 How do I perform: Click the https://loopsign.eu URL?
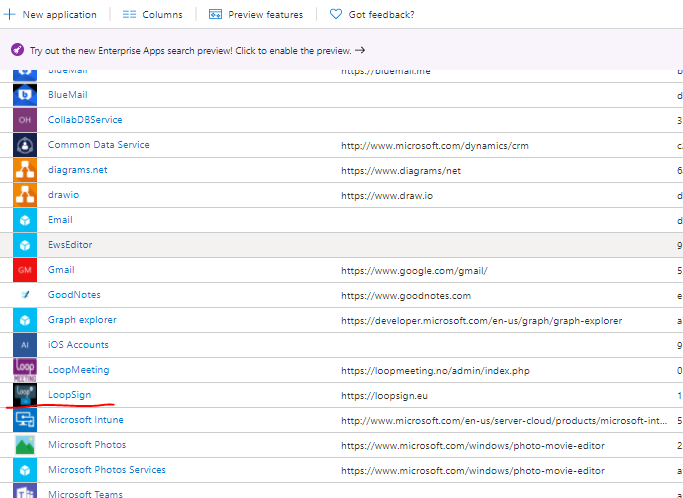coord(384,396)
